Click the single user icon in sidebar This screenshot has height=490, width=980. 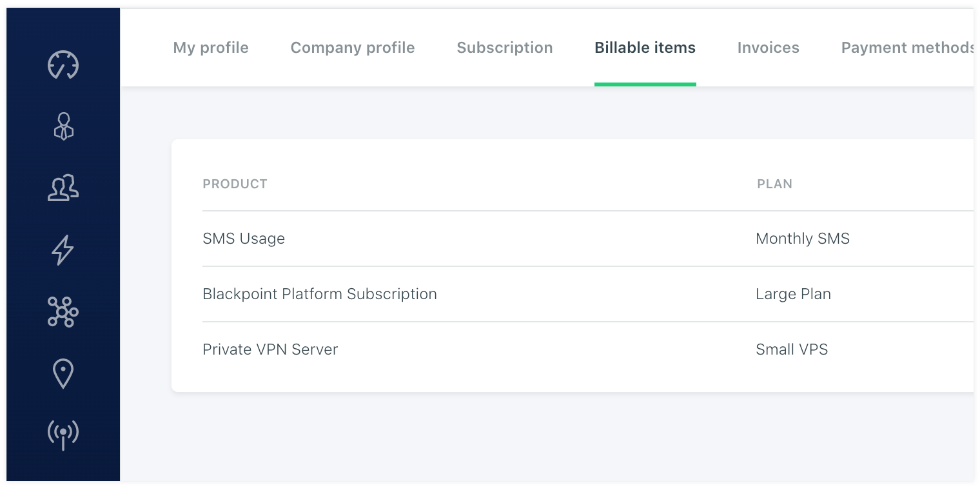tap(63, 126)
